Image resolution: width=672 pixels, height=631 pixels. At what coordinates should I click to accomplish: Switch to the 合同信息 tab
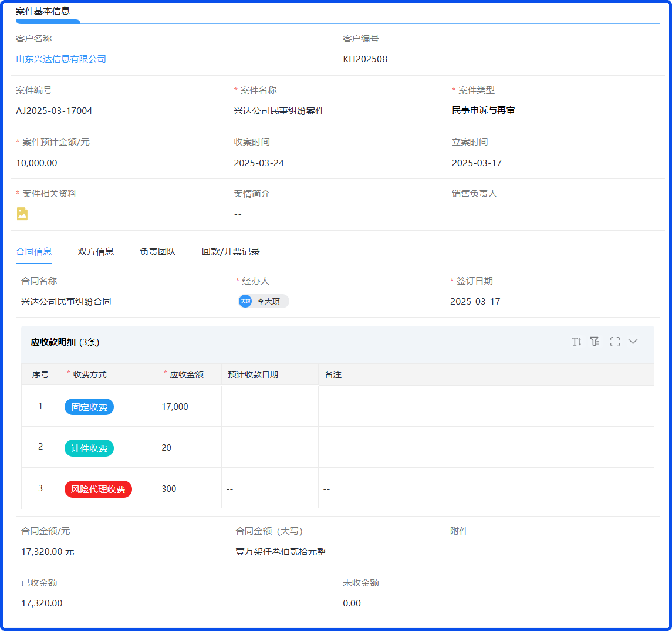click(34, 252)
